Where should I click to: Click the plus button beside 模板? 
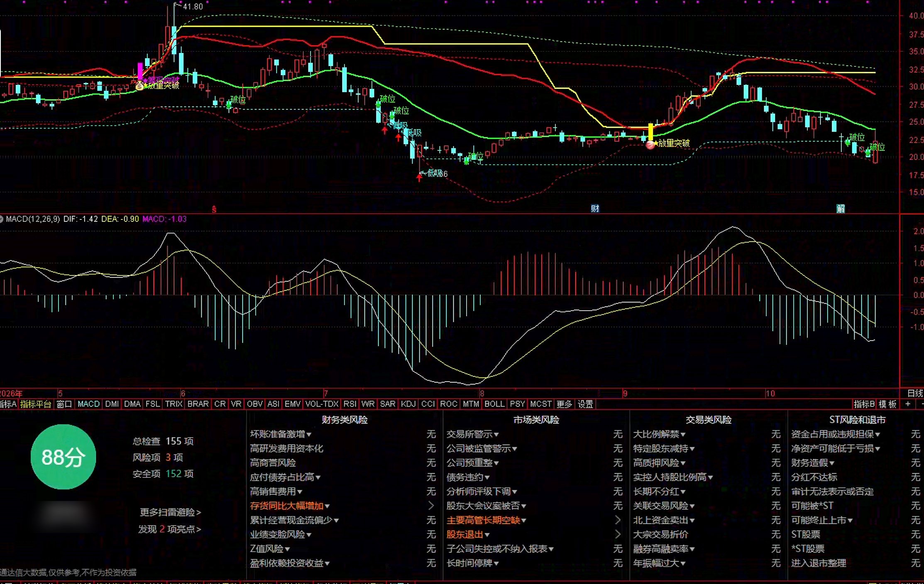click(x=908, y=404)
